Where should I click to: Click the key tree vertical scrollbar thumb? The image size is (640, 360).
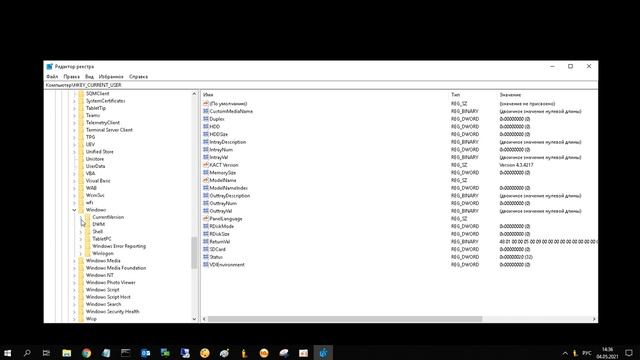click(194, 253)
